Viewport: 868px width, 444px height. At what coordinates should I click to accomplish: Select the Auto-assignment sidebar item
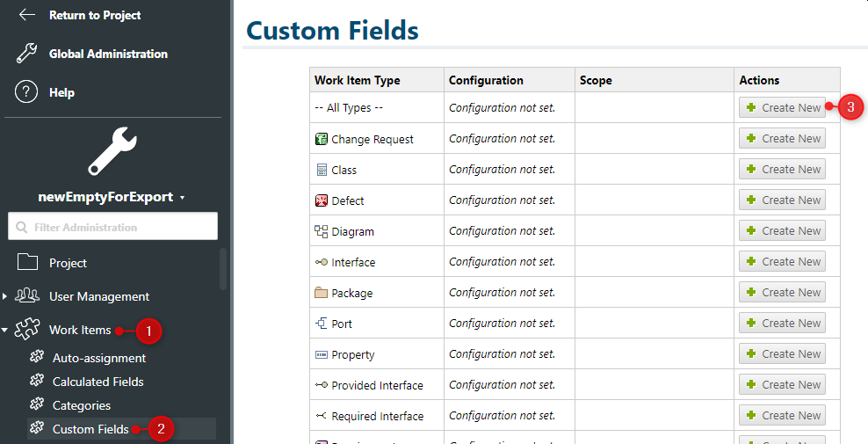click(99, 358)
